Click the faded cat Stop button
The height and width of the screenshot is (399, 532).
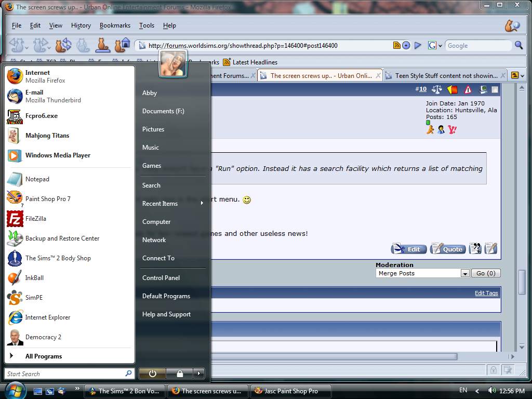coord(83,45)
